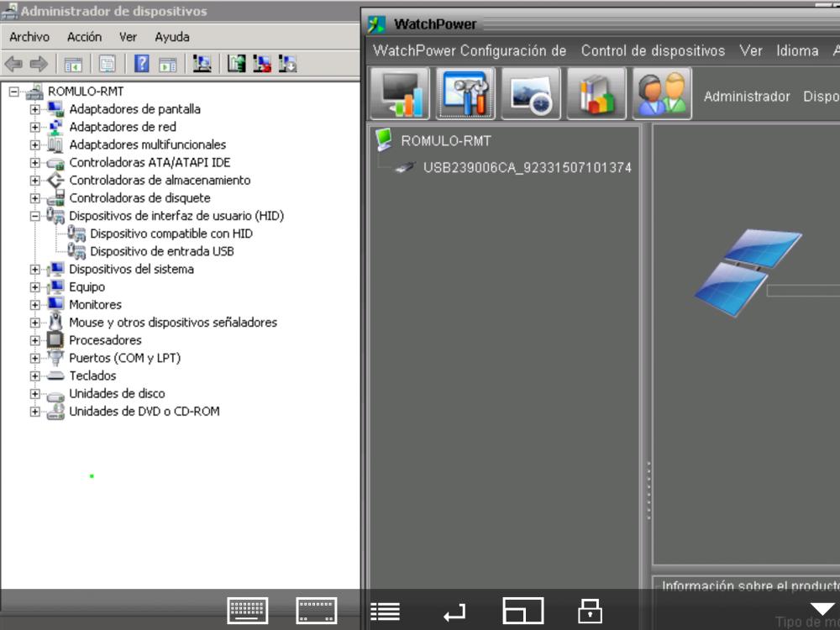Image resolution: width=840 pixels, height=630 pixels.
Task: Select ROMULO-RMT node in WatchPower tree
Action: tap(446, 141)
